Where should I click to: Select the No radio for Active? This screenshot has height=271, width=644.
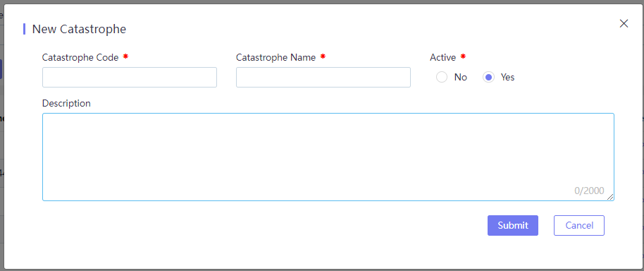tap(442, 78)
